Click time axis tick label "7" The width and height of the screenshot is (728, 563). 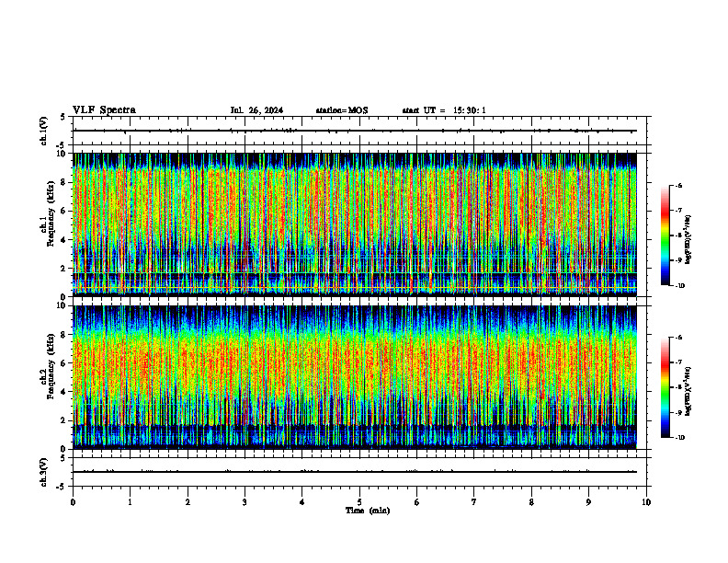[473, 502]
